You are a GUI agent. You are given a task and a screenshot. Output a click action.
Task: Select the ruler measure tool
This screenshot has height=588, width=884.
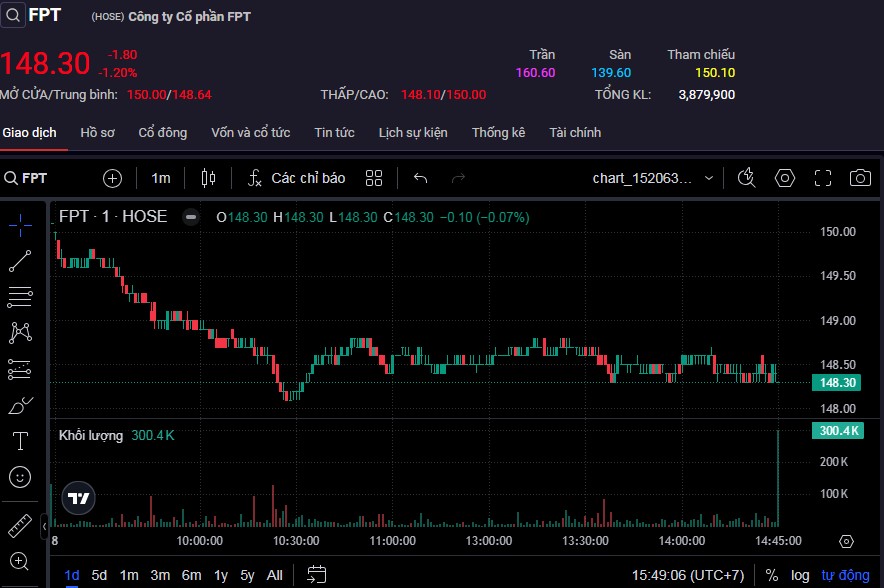click(20, 524)
